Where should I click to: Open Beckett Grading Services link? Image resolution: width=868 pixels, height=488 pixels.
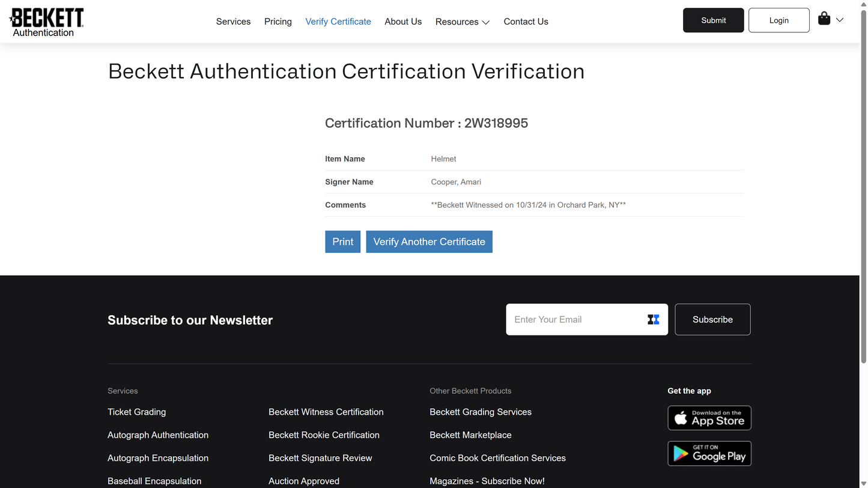[x=481, y=412]
